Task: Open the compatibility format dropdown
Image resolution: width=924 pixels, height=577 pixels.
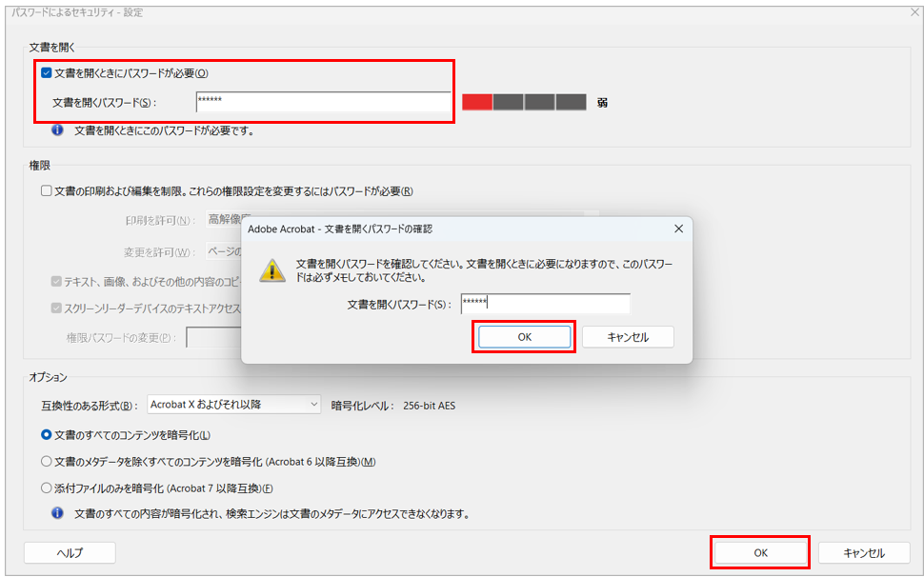Action: [234, 405]
